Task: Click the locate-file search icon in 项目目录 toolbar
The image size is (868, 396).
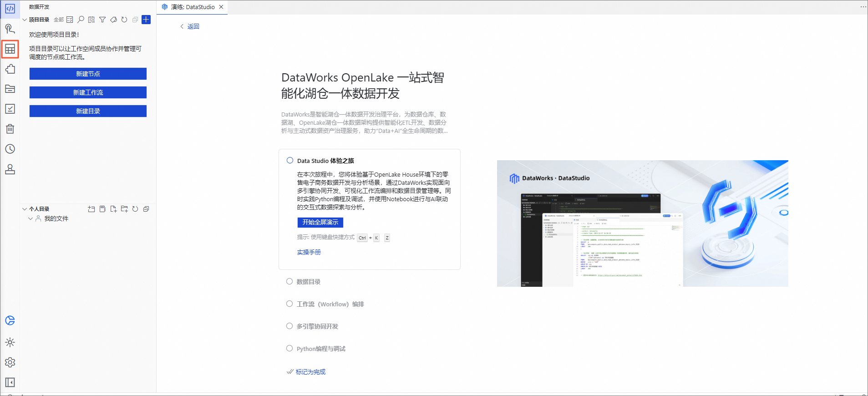Action: pos(91,20)
